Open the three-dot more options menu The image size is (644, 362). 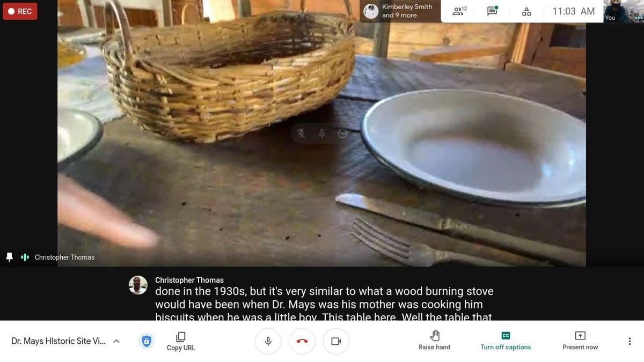630,341
